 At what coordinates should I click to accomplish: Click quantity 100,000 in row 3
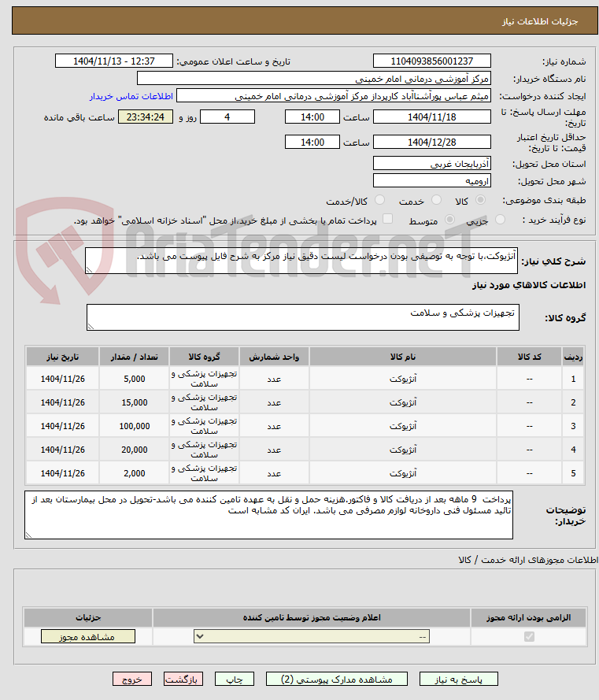pyautogui.click(x=135, y=426)
